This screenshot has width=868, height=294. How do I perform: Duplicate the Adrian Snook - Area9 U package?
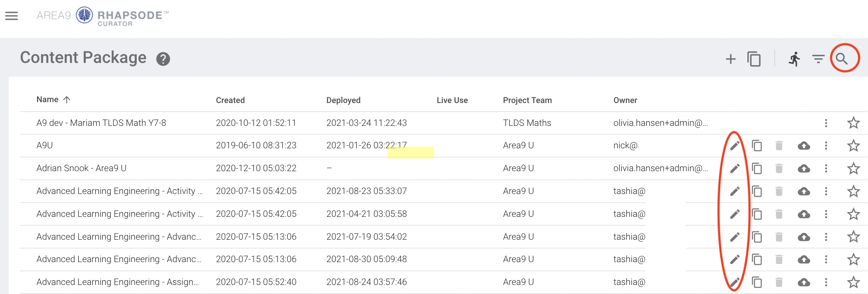tap(757, 169)
